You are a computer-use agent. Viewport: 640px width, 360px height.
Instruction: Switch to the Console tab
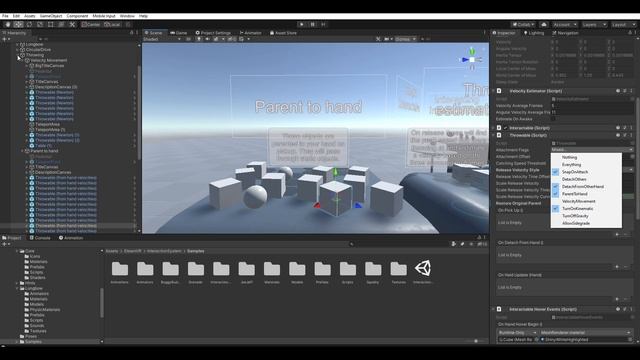point(40,238)
